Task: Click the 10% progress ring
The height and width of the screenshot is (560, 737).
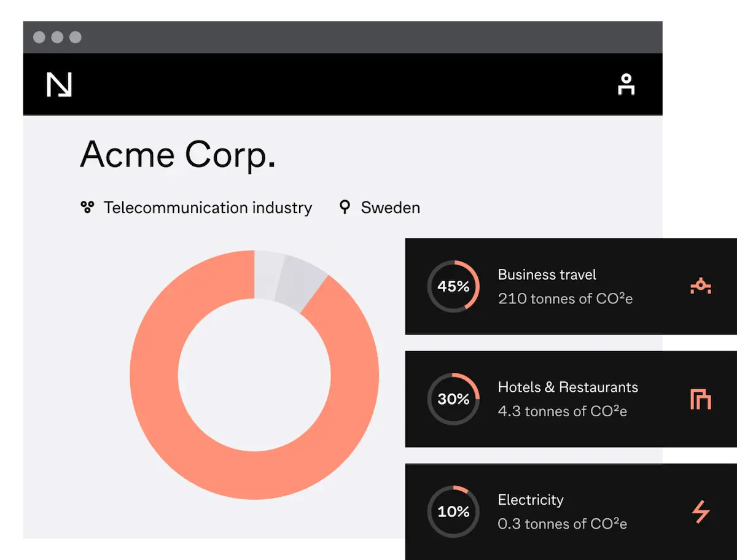Action: click(453, 511)
